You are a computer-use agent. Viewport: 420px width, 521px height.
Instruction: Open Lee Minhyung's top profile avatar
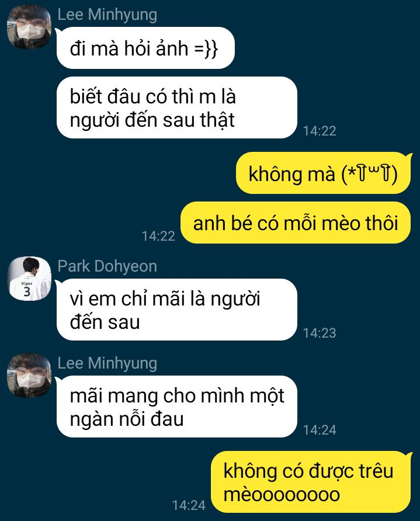point(29,27)
